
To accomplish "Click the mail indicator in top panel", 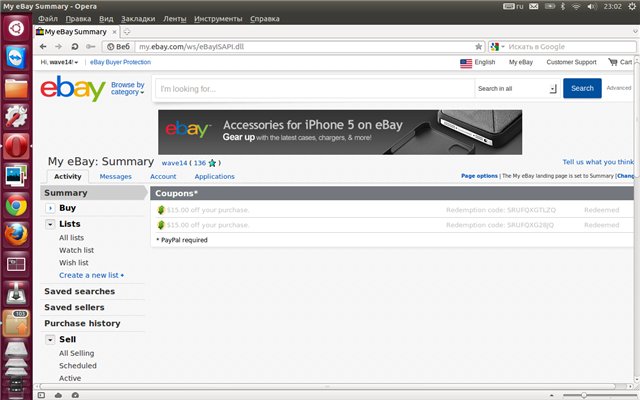I will pos(533,6).
